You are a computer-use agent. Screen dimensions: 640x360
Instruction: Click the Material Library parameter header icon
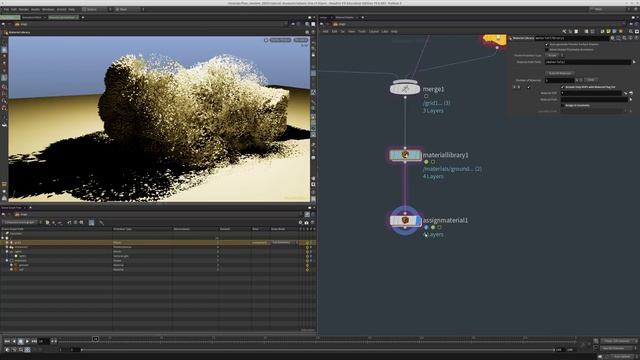click(x=511, y=38)
